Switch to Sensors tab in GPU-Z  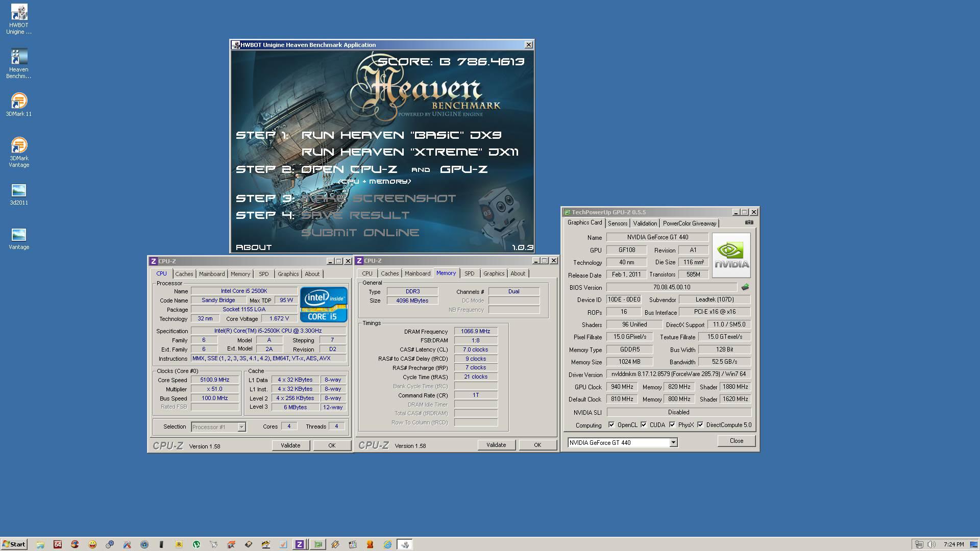617,223
